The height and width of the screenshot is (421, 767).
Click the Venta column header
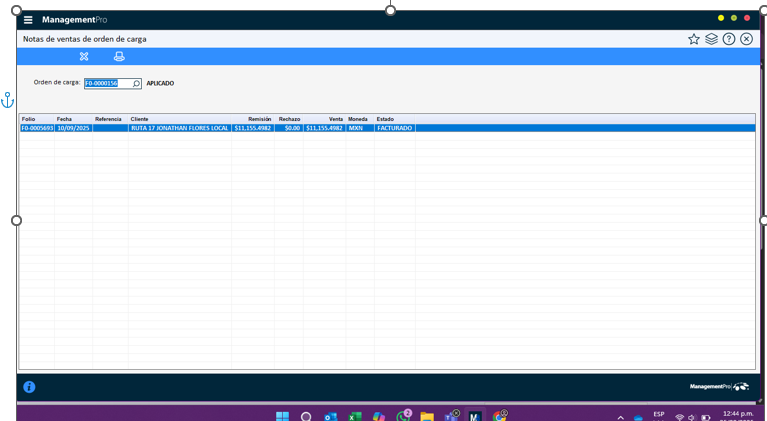[x=335, y=119]
